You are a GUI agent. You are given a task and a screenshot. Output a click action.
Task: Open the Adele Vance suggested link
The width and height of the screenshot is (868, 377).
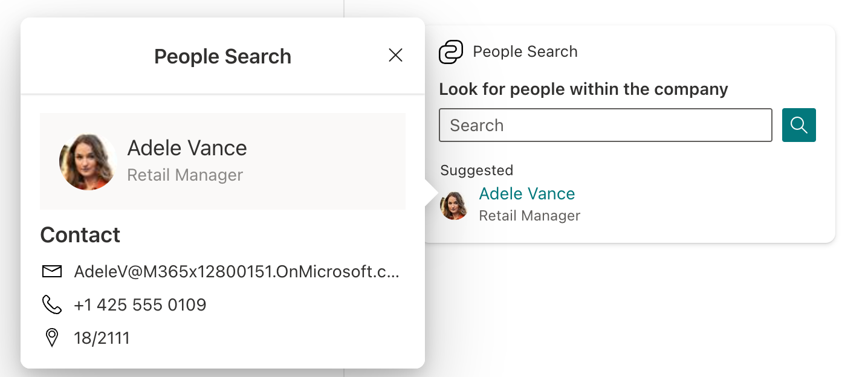[526, 193]
